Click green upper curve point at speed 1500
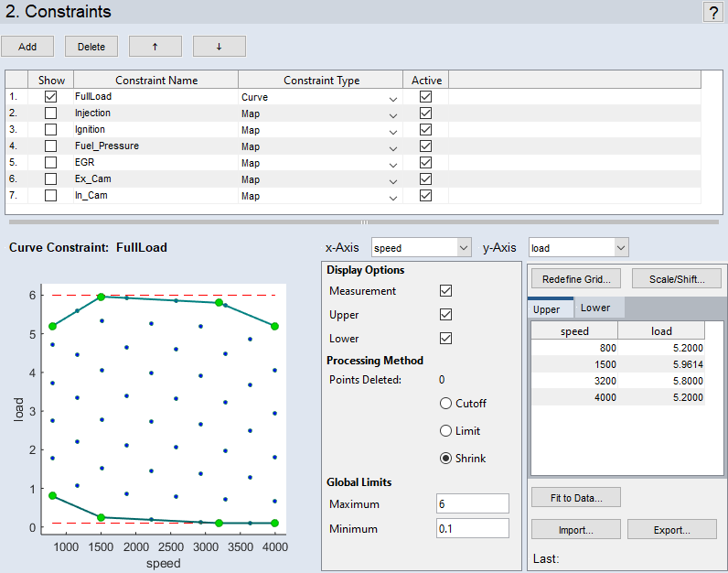This screenshot has width=728, height=573. click(102, 297)
